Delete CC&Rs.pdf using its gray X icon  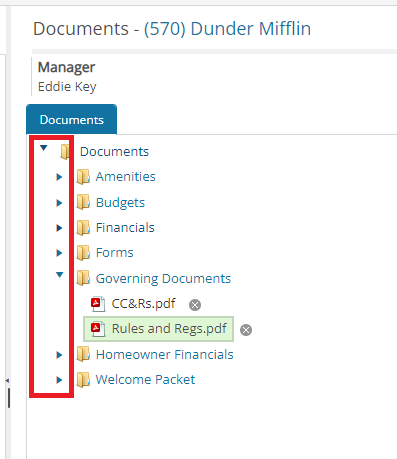point(195,305)
